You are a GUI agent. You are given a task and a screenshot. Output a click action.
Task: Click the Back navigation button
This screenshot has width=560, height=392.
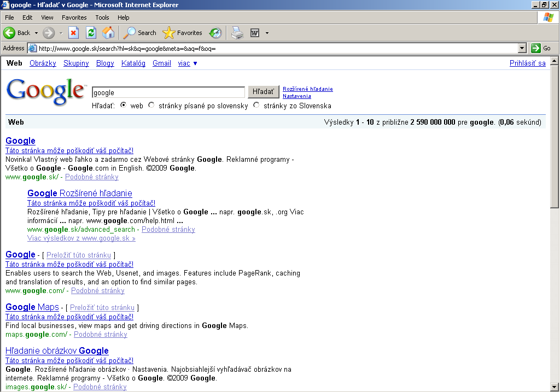click(17, 33)
